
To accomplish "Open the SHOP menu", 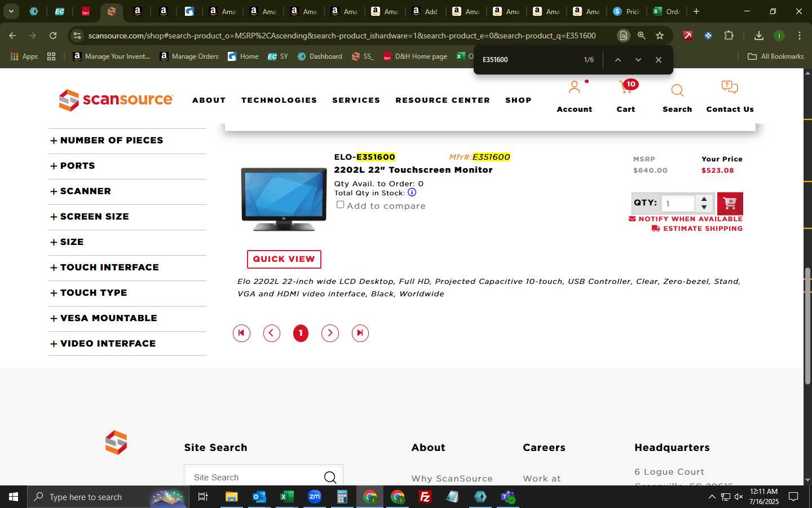I will [x=518, y=100].
